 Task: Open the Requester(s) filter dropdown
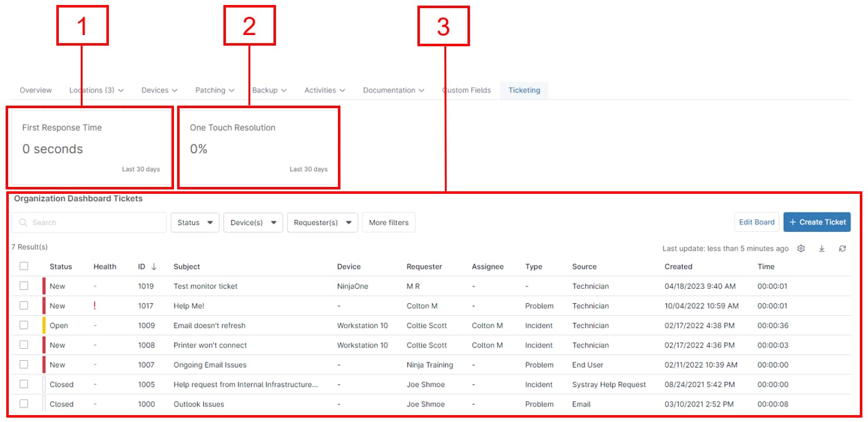[322, 222]
